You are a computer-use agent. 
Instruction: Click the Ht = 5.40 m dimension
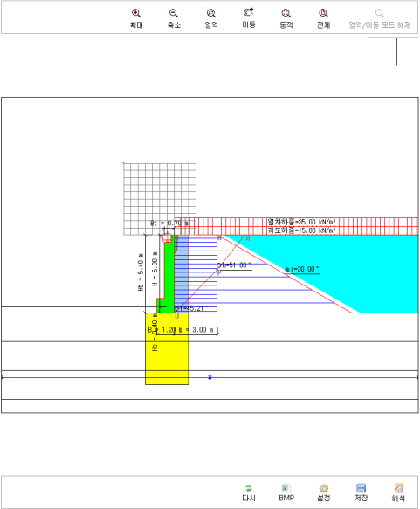(141, 272)
